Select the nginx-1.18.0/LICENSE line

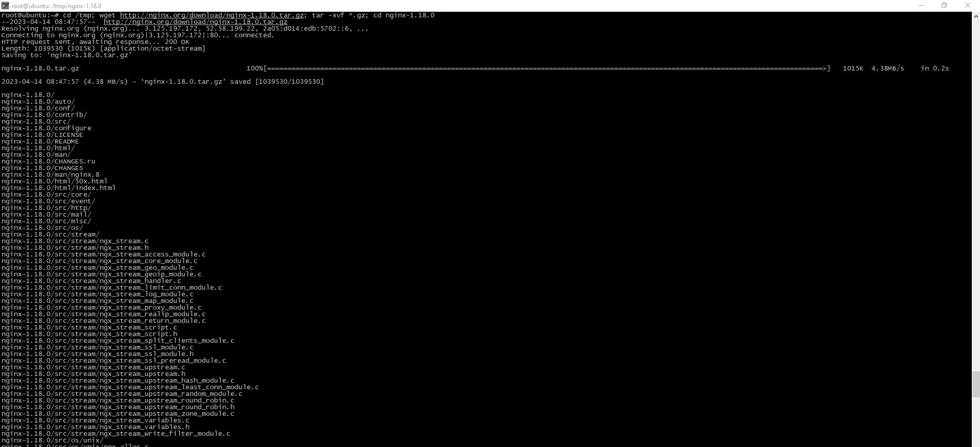click(x=42, y=135)
